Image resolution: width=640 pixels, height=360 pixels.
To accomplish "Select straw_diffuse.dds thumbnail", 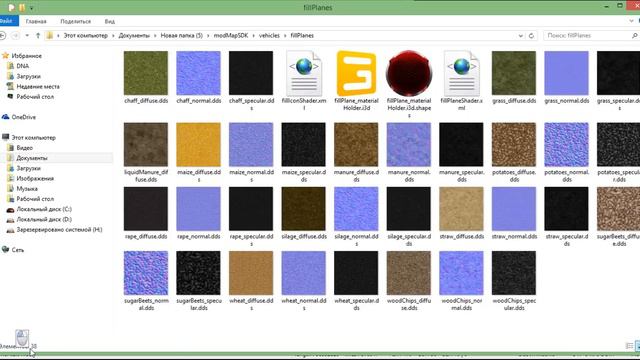I will pos(461,209).
